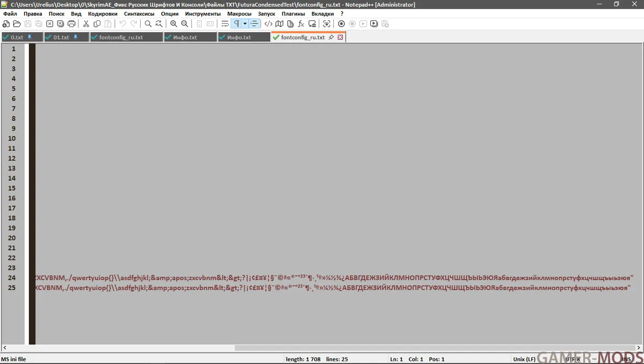Image resolution: width=644 pixels, height=364 pixels.
Task: Click the Cut scissors icon
Action: 86,24
